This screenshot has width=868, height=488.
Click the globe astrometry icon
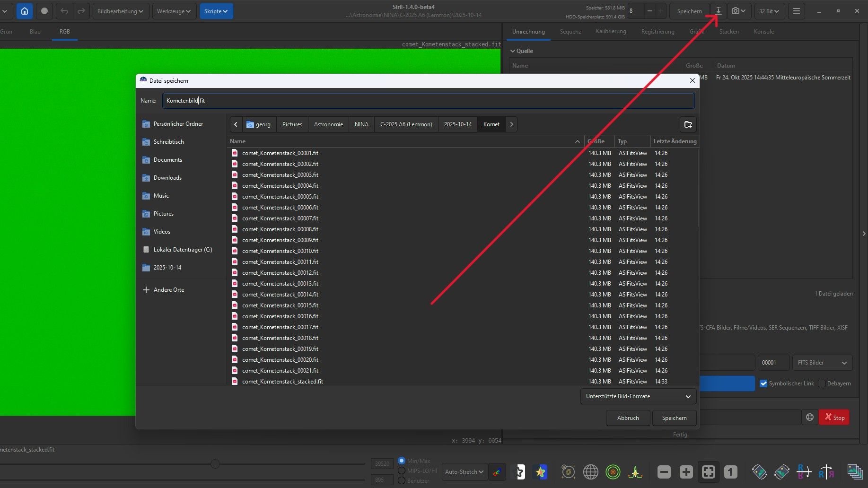pos(590,471)
